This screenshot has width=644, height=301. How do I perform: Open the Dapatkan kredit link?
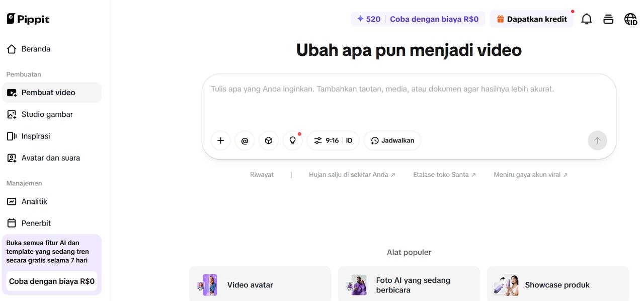coord(531,18)
